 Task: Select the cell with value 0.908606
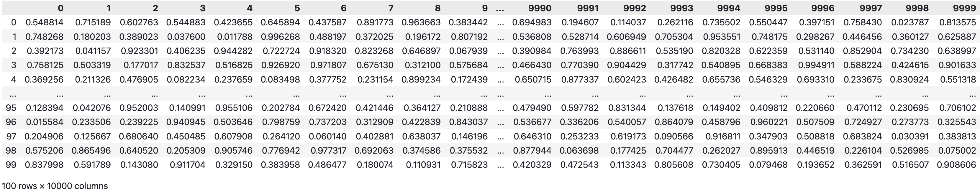956,165
